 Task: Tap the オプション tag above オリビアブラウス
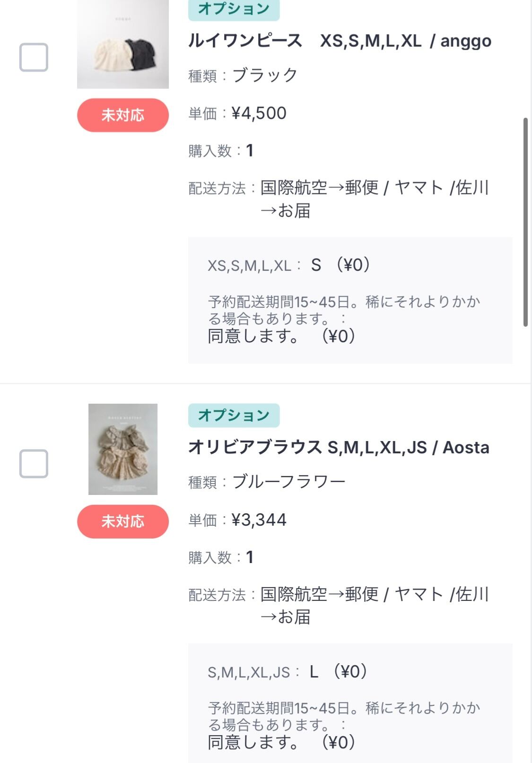234,415
